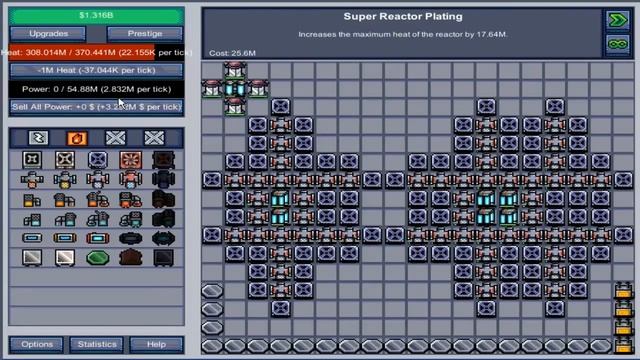This screenshot has height=360, width=640.
Task: Toggle the green infinity icon
Action: point(618,44)
